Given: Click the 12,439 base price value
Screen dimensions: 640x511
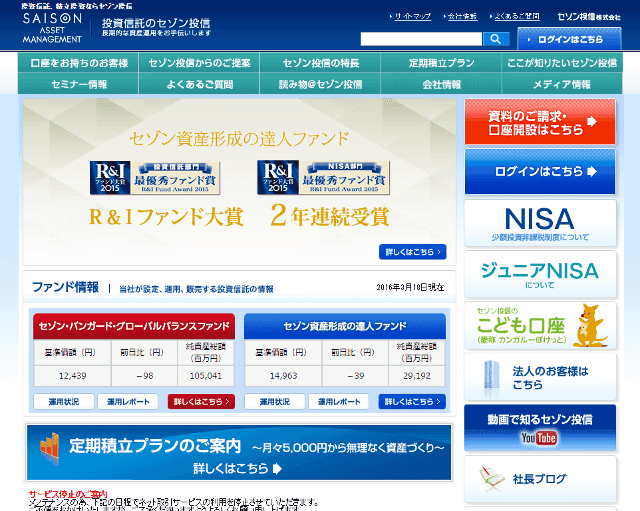Looking at the screenshot, I should click(x=72, y=376).
